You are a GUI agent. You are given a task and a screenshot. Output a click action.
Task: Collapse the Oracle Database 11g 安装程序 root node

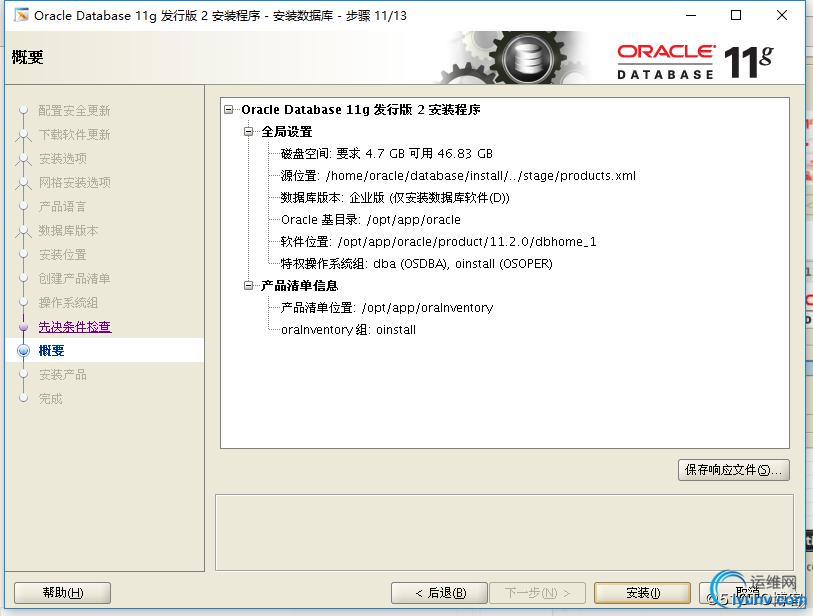(229, 109)
